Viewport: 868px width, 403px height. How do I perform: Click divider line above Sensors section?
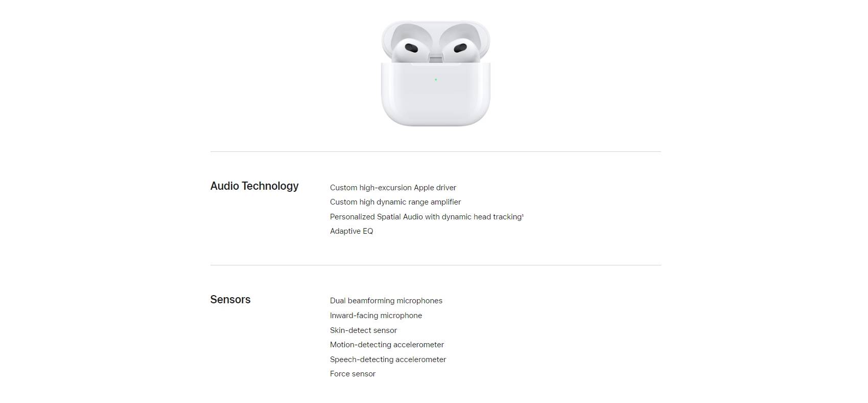point(435,265)
